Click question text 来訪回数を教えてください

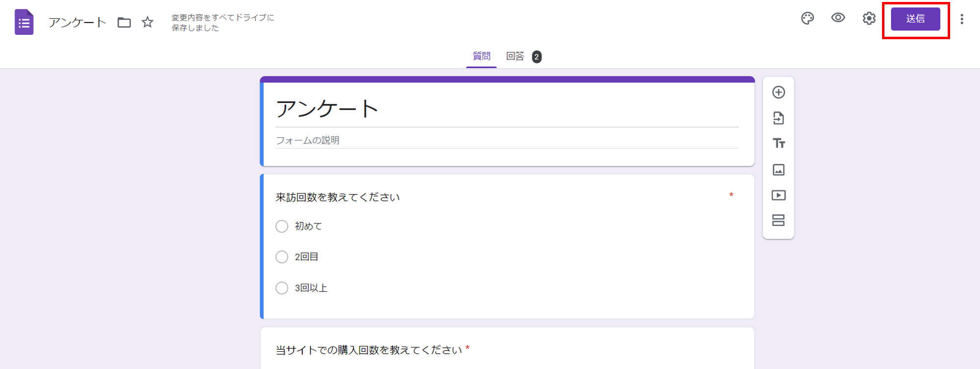(338, 197)
